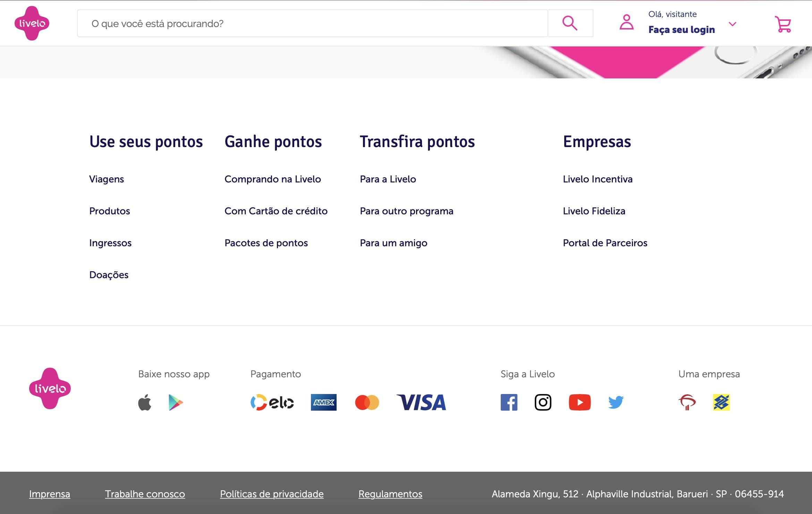Click the 'Siga a Livelo' label
Screen dimensions: 812x514
click(x=528, y=374)
